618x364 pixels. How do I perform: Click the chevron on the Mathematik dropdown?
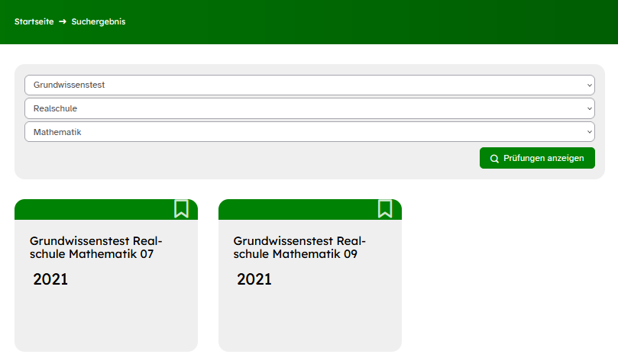pos(589,133)
